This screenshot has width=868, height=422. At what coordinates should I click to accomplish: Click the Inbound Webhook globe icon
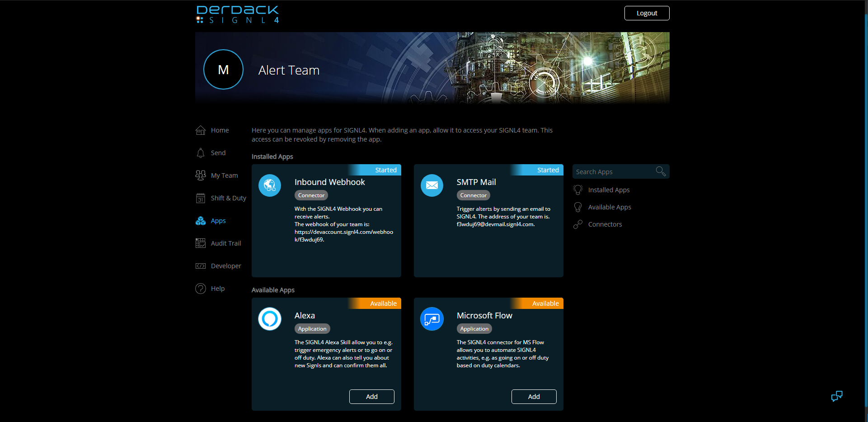(x=270, y=185)
